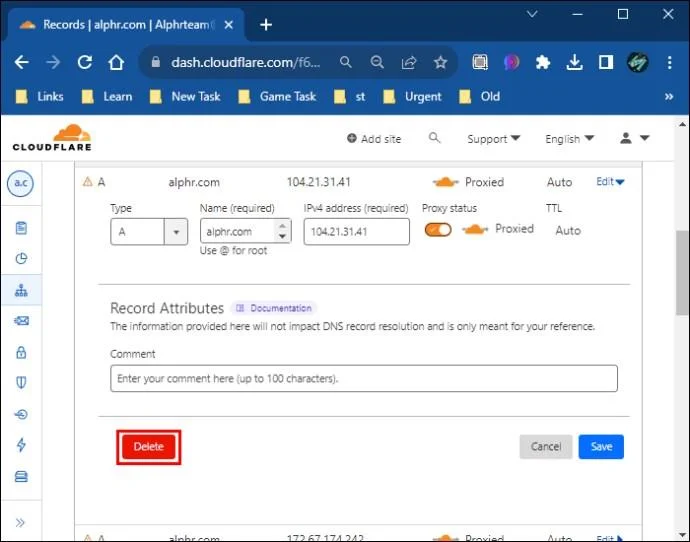Click Add site in Cloudflare header
The width and height of the screenshot is (690, 542).
374,139
